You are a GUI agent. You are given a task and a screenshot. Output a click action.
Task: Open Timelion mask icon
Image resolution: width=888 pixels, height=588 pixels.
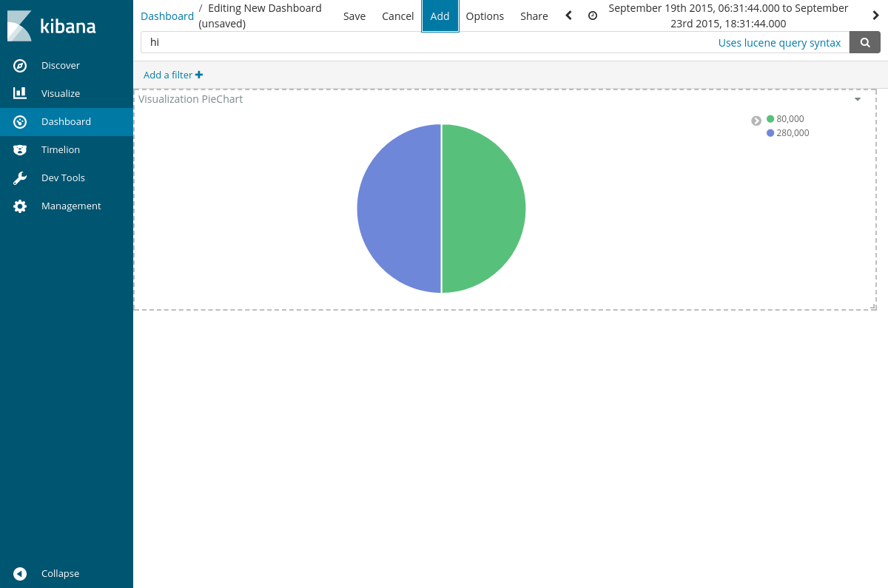(x=20, y=149)
